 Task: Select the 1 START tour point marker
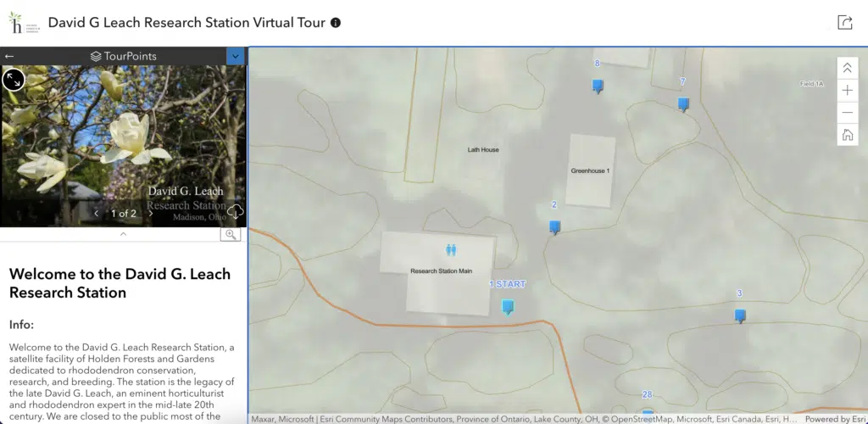(x=508, y=307)
